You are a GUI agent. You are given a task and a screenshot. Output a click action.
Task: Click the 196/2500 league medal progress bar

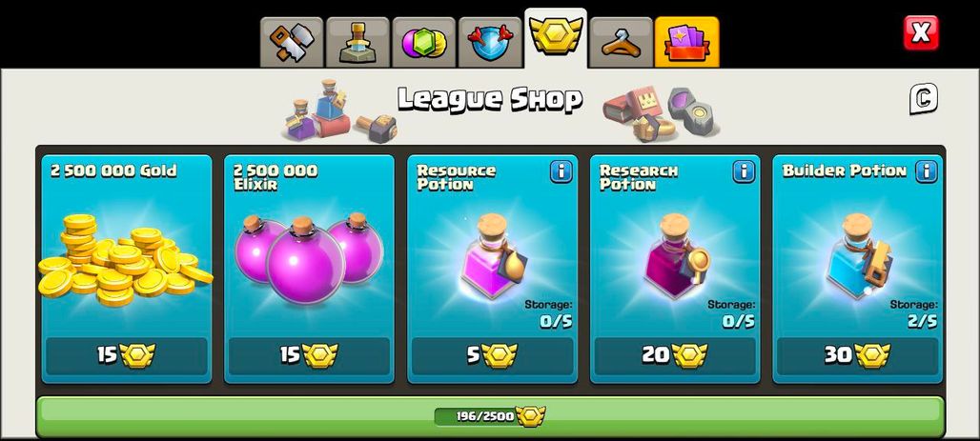tap(490, 416)
